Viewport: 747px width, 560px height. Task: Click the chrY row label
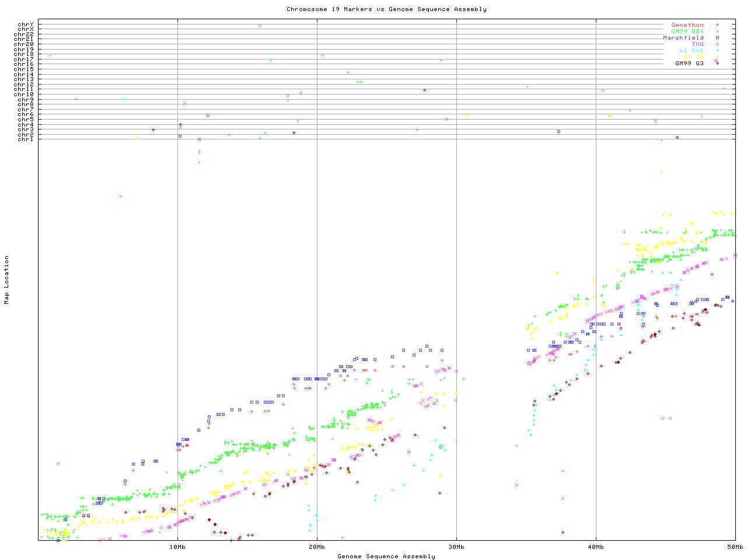click(25, 24)
